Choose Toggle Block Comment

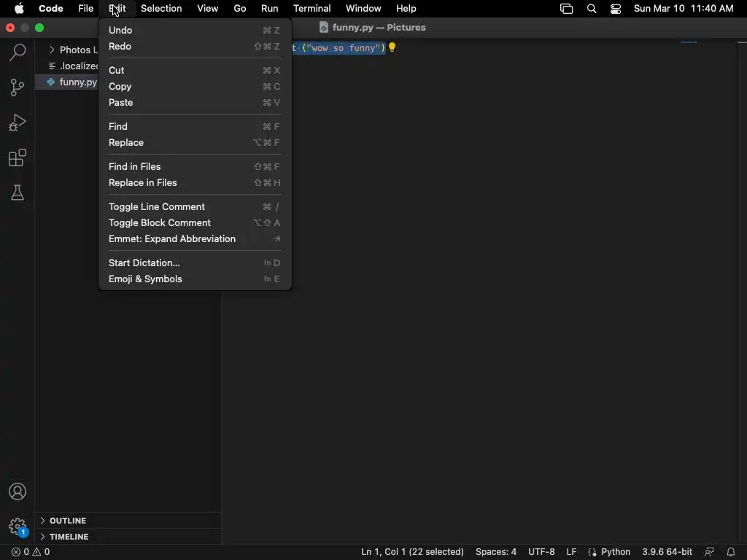[195, 222]
